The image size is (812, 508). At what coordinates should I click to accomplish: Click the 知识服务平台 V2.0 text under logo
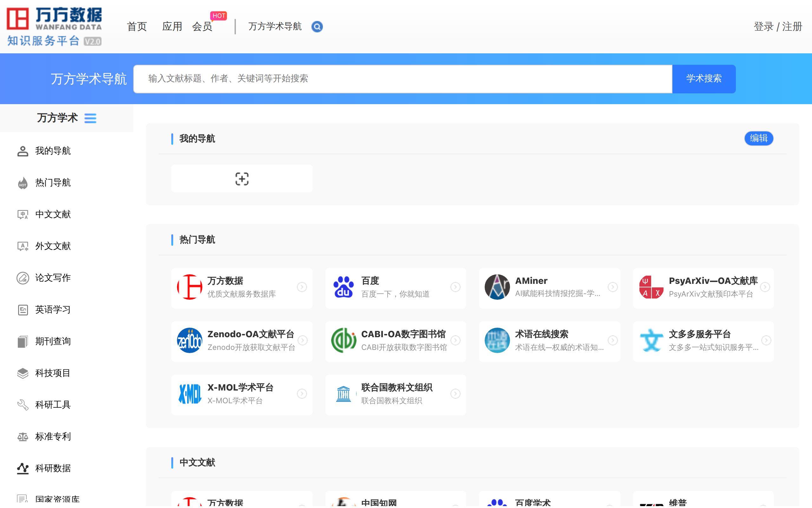[54, 41]
